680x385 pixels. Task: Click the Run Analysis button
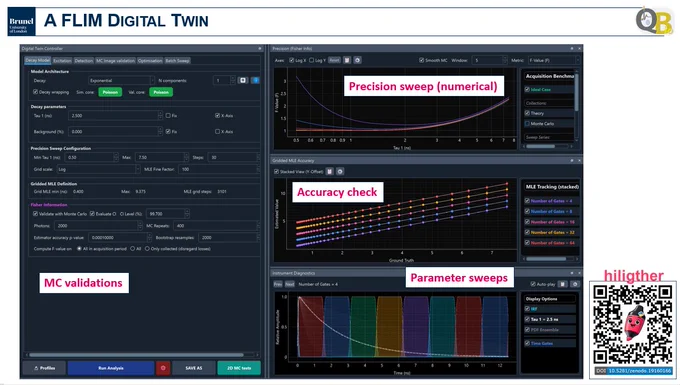(111, 368)
